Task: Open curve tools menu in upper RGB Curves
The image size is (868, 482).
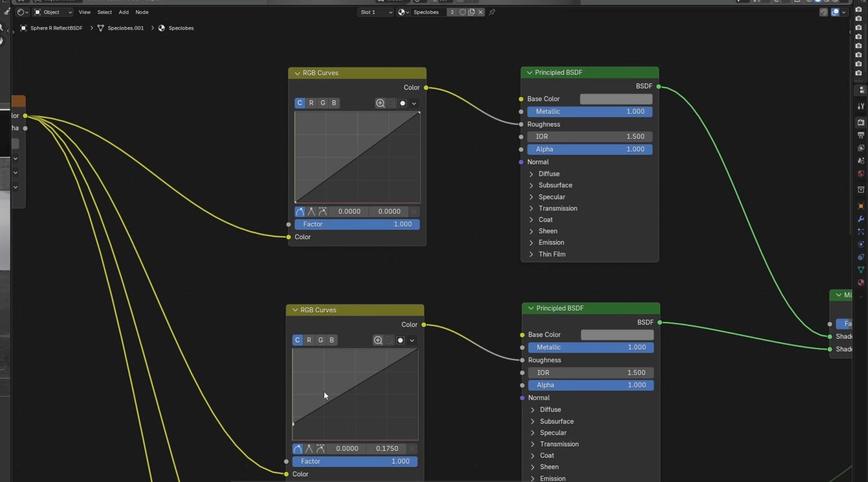Action: pyautogui.click(x=414, y=103)
